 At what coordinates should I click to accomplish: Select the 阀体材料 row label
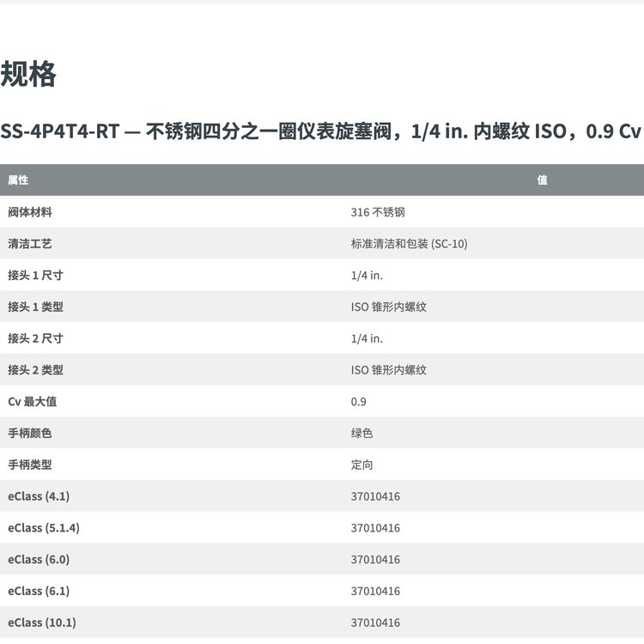(x=30, y=212)
